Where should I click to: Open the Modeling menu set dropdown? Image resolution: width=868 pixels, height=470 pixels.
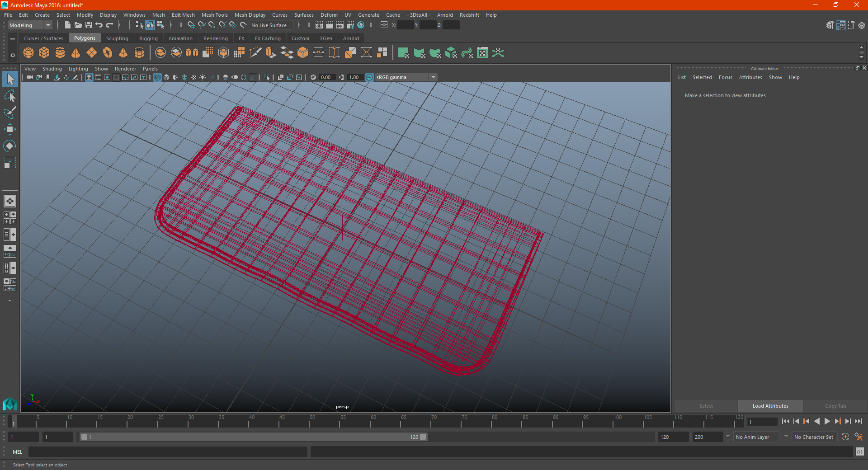click(30, 25)
